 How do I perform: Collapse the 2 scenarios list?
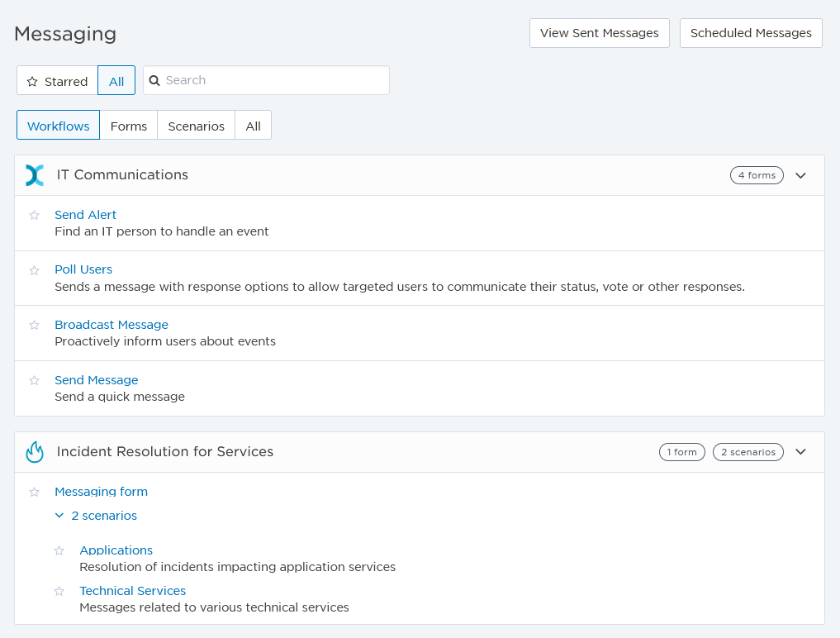96,516
